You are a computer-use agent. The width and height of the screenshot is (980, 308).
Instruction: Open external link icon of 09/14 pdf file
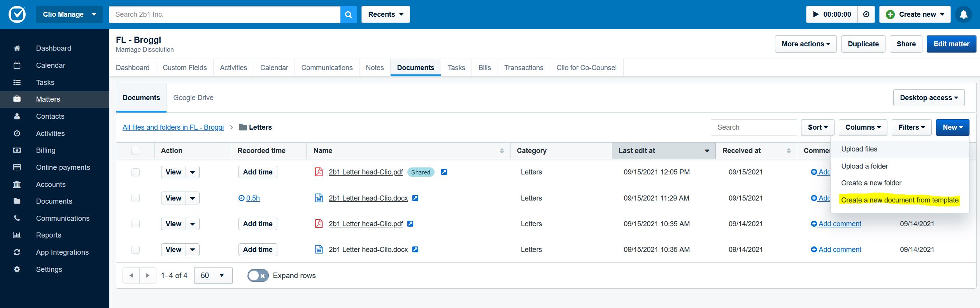point(410,224)
